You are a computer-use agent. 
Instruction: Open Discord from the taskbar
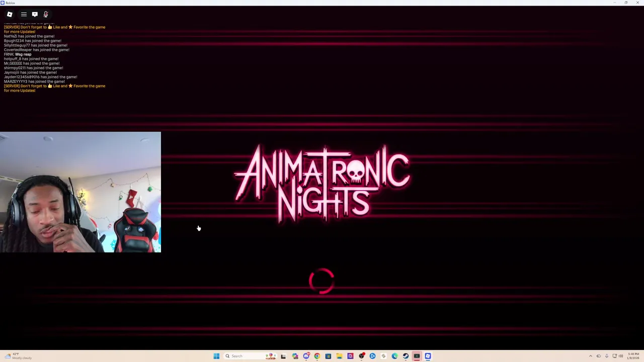pos(306,356)
